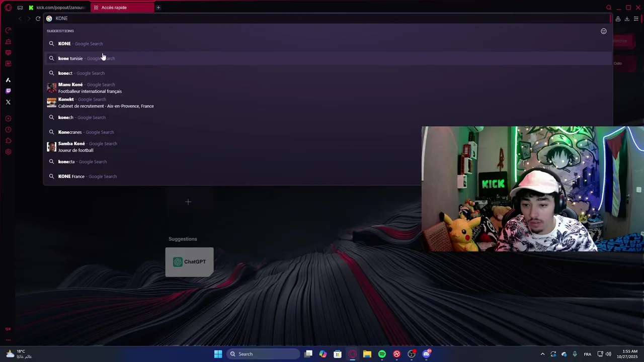
Task: Show hidden system tray icons
Action: pyautogui.click(x=542, y=354)
